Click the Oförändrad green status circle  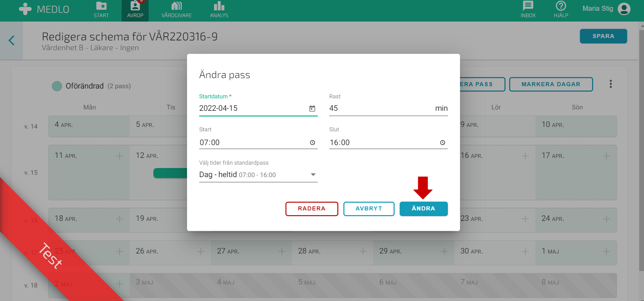57,86
